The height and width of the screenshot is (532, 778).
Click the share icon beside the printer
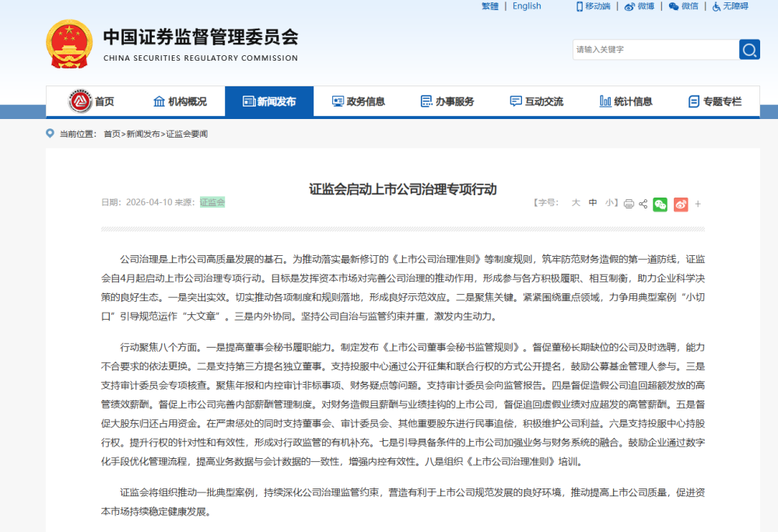(643, 204)
